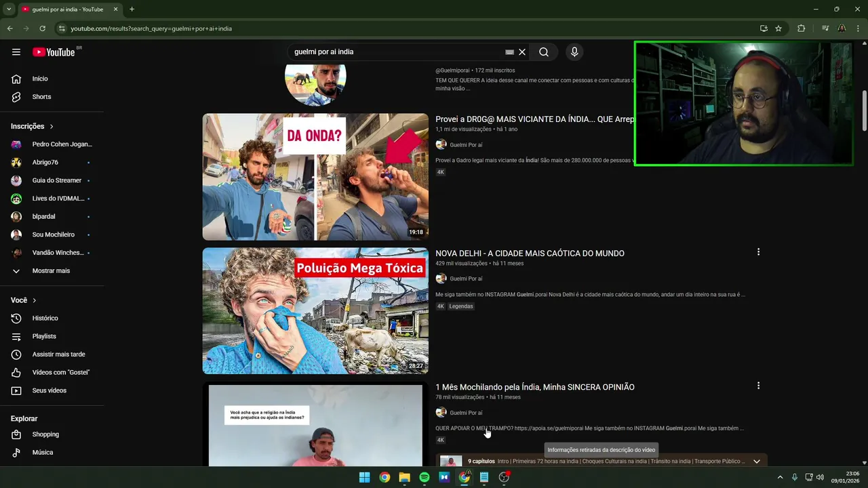Open more options for 1 Mês Mochilando video
The width and height of the screenshot is (868, 488).
(758, 386)
